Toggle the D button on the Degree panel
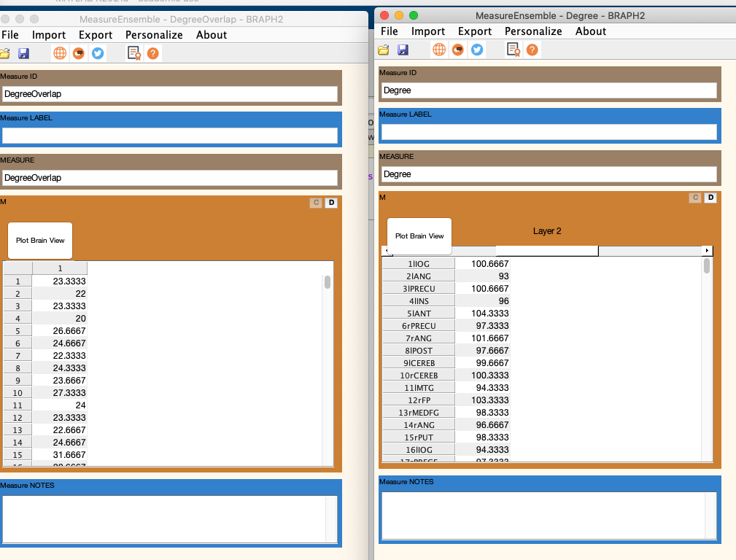This screenshot has width=736, height=560. pos(710,197)
